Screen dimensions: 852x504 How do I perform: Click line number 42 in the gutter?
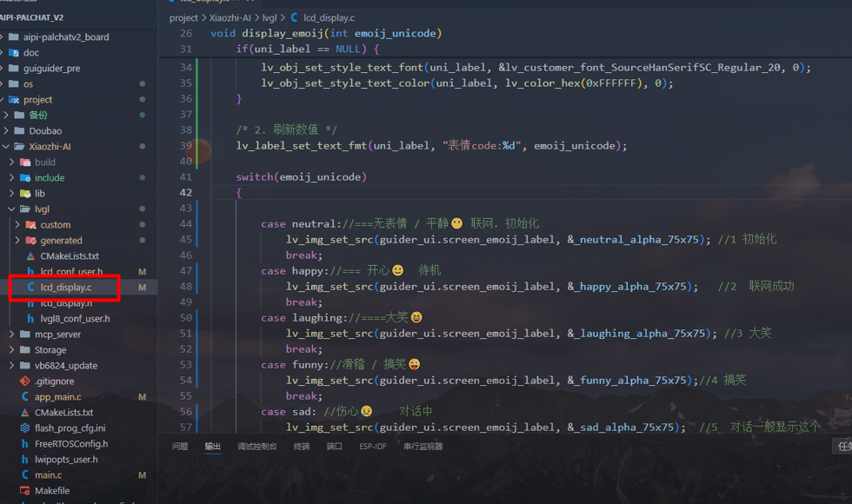[185, 193]
